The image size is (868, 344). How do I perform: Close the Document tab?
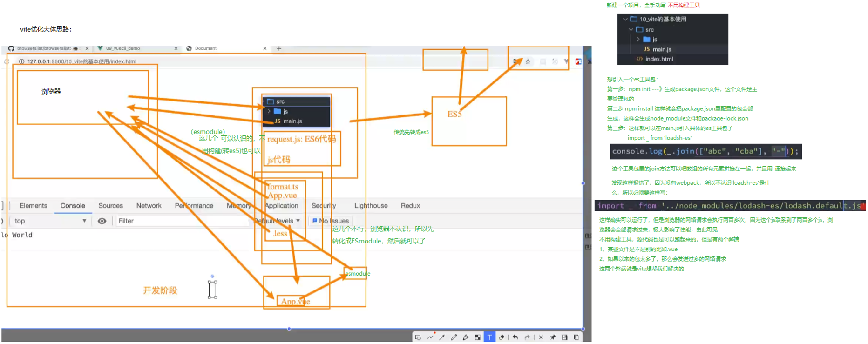tap(265, 48)
